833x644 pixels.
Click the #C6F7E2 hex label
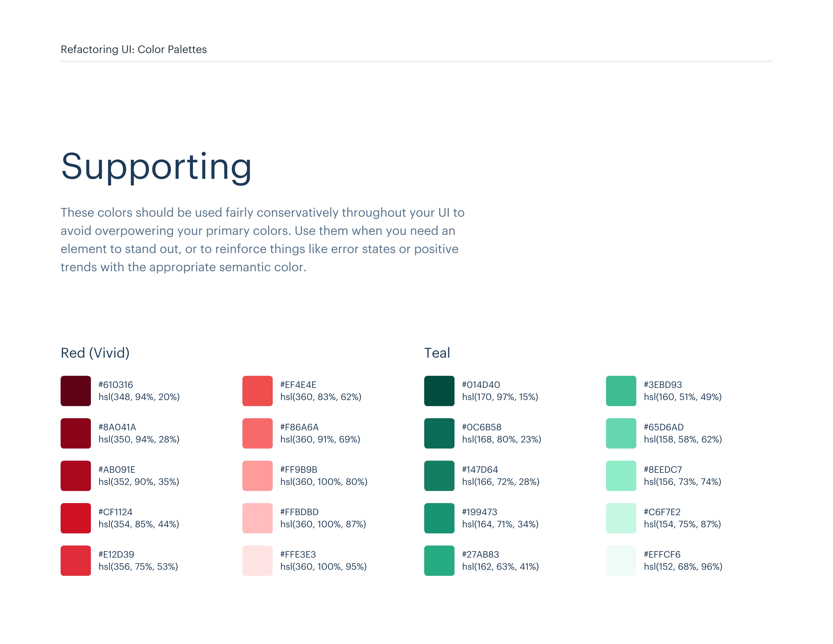[662, 512]
